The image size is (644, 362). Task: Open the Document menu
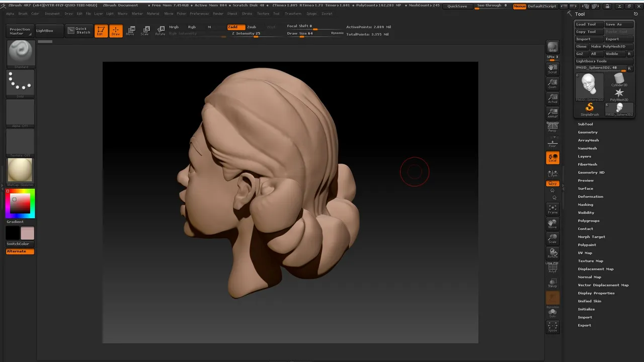tap(52, 14)
